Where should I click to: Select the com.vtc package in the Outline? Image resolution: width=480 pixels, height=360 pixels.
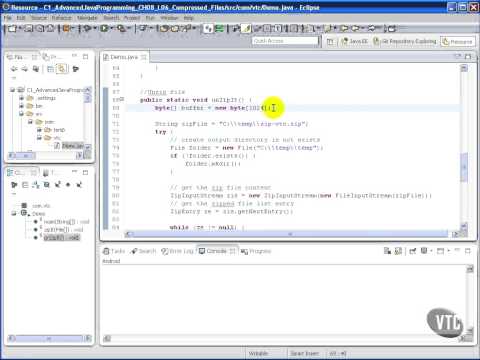[x=41, y=206]
